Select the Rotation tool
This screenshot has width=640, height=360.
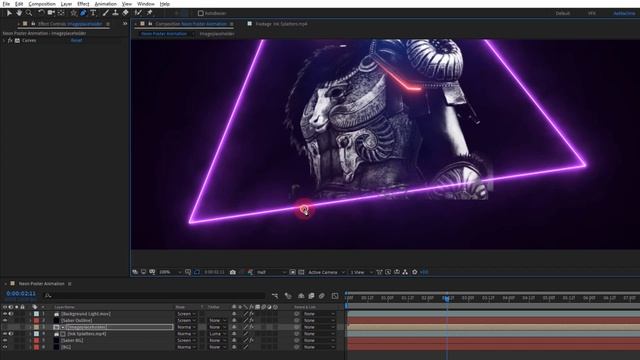tap(41, 13)
